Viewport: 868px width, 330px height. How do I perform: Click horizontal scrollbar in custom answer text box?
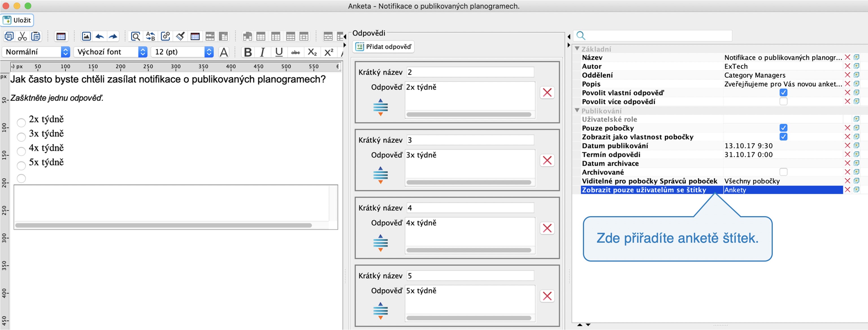pos(163,225)
